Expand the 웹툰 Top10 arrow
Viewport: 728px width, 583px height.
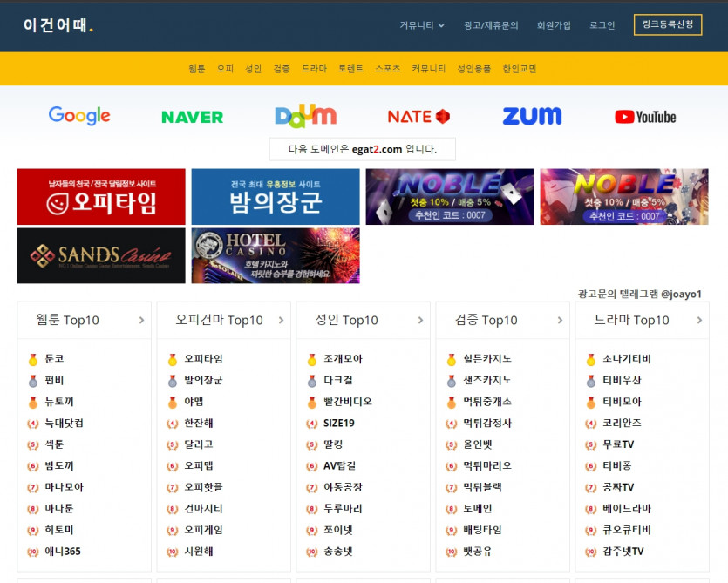141,321
